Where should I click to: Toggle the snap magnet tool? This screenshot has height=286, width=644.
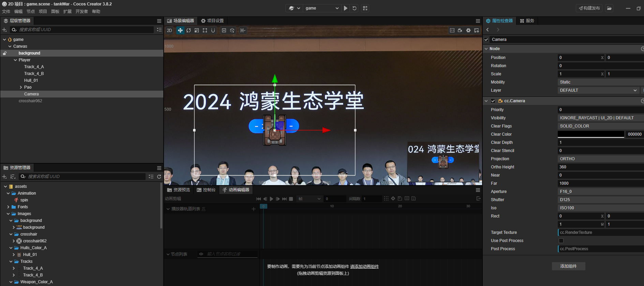[x=213, y=30]
